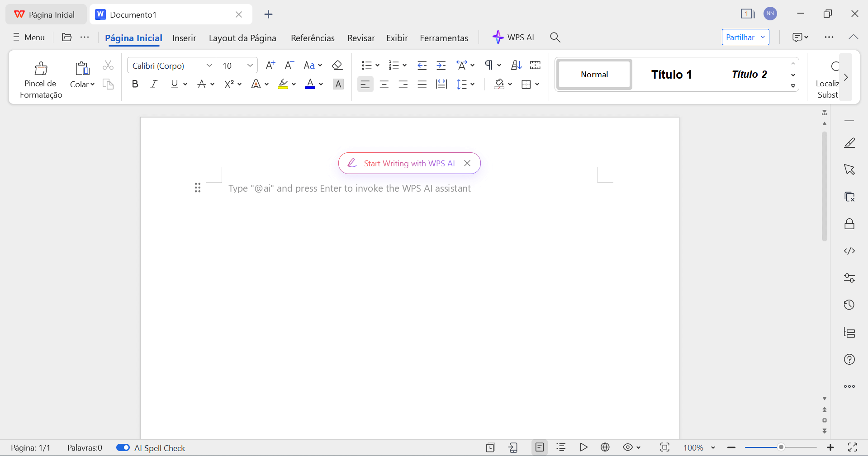Open the underline style dropdown arrow
Image resolution: width=868 pixels, height=456 pixels.
(x=185, y=84)
